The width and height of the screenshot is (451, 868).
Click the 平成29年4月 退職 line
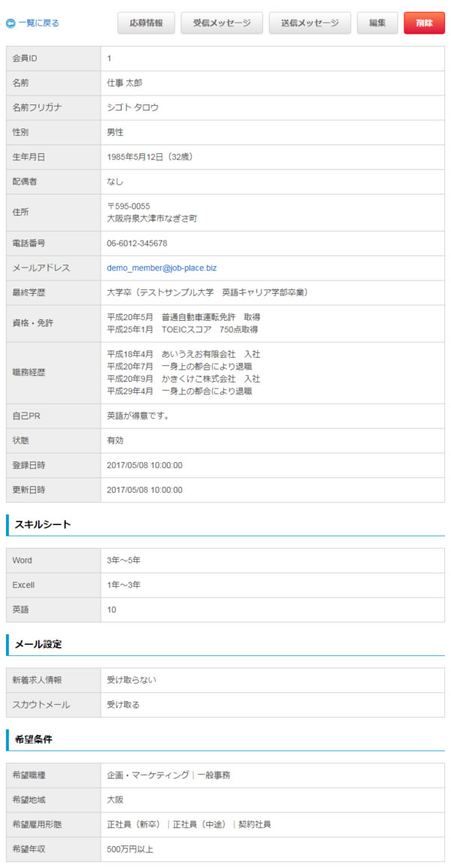180,391
